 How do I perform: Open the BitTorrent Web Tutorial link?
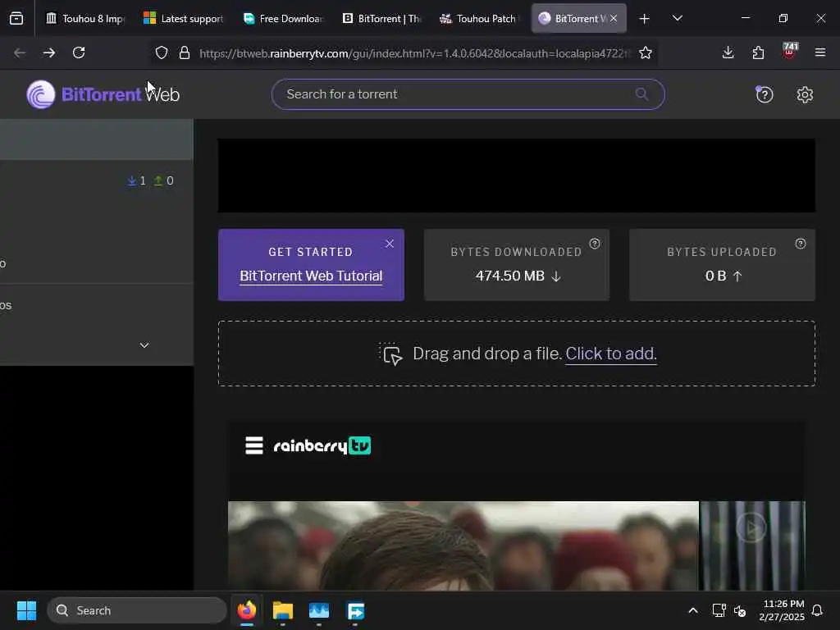(311, 276)
